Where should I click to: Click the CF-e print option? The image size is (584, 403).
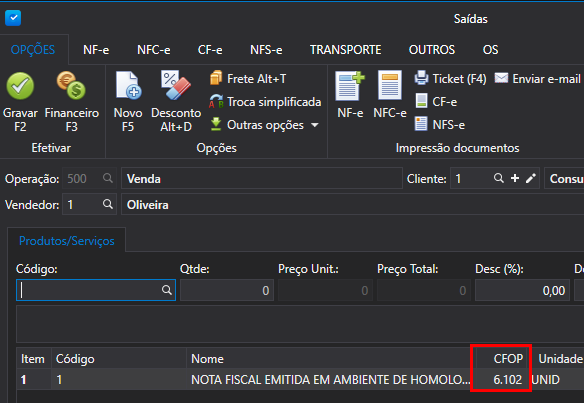[436, 102]
